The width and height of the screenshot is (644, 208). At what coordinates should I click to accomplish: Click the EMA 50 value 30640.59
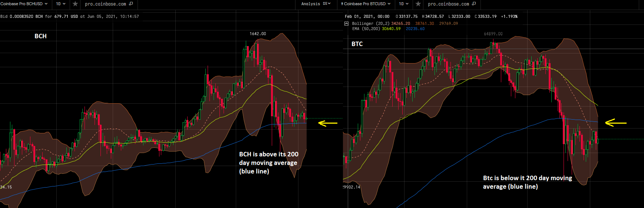click(391, 29)
